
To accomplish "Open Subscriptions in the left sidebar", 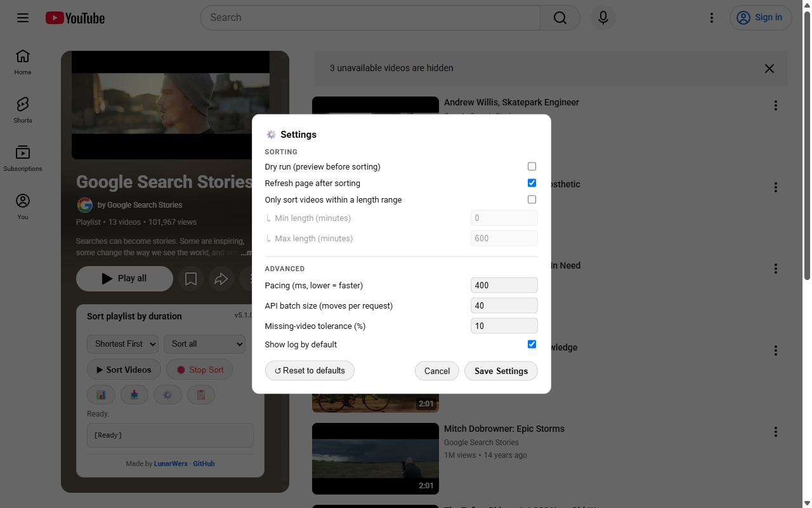I will click(x=23, y=159).
